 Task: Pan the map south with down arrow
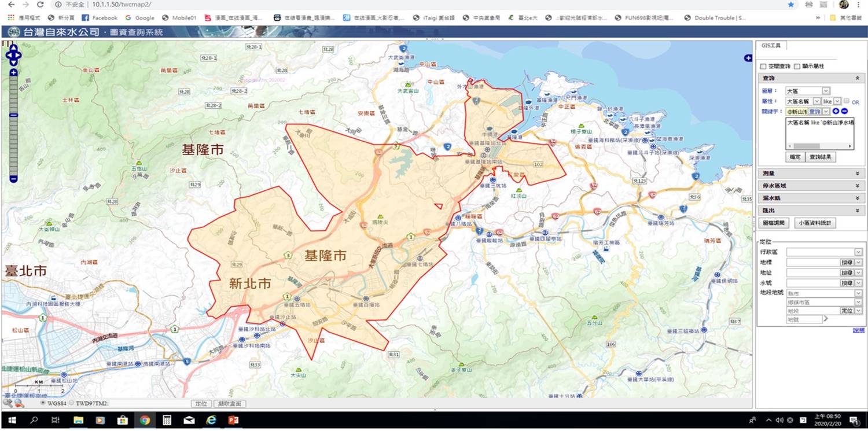[x=13, y=62]
